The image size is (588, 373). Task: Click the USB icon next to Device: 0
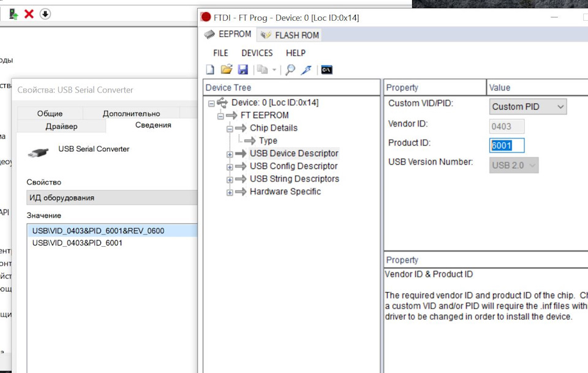pyautogui.click(x=222, y=102)
